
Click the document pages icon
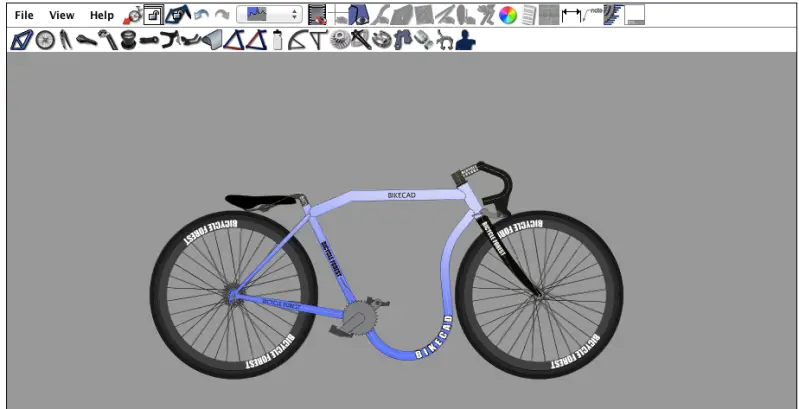click(x=529, y=15)
